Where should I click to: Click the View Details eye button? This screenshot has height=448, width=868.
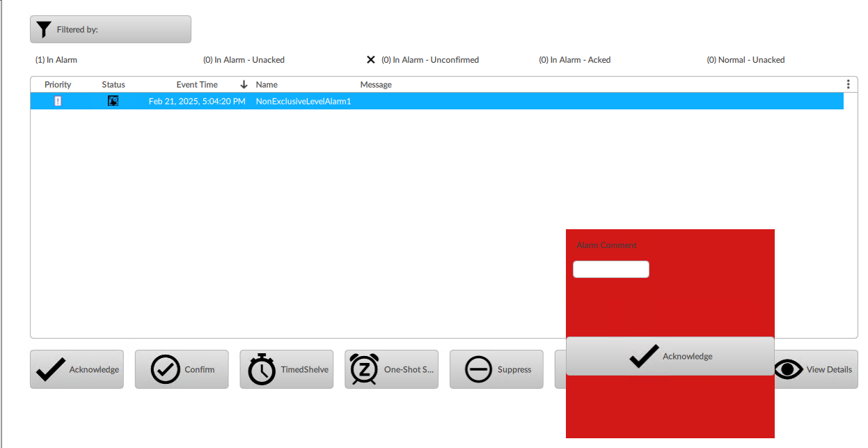816,369
